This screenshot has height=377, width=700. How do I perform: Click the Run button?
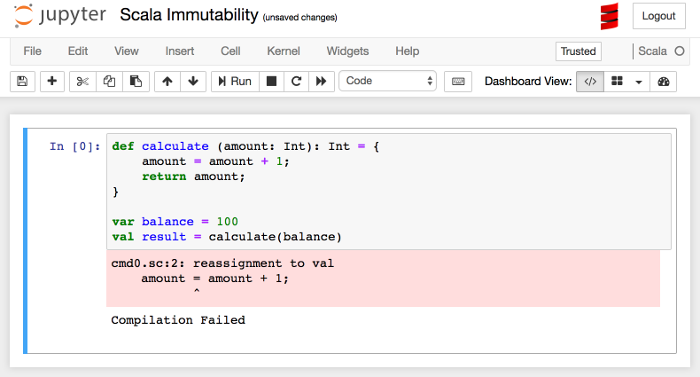click(235, 81)
